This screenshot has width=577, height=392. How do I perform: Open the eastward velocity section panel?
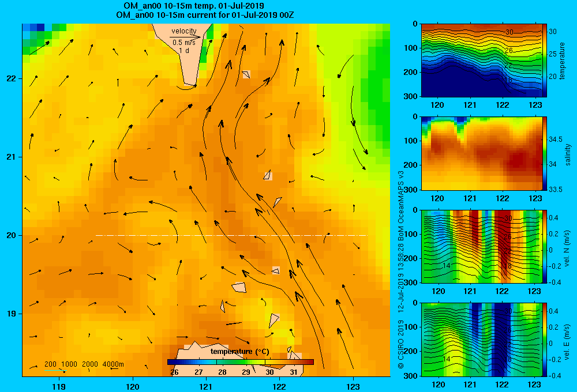pos(481,340)
